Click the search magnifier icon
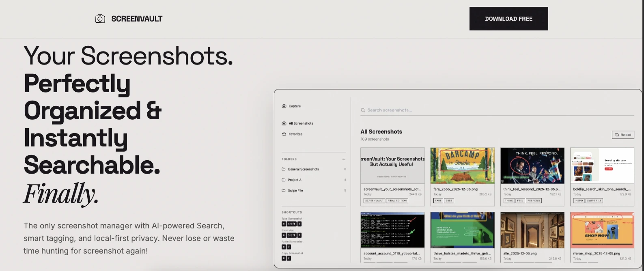Viewport: 644px width, 271px height. [363, 110]
